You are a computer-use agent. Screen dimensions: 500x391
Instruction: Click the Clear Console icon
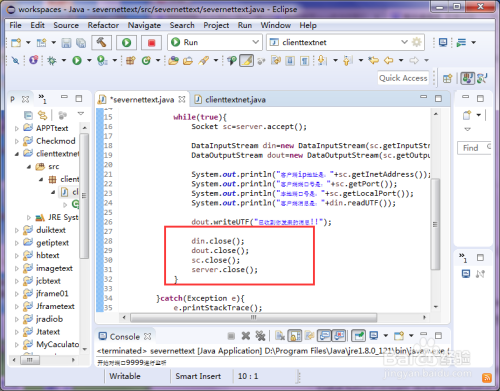point(280,336)
